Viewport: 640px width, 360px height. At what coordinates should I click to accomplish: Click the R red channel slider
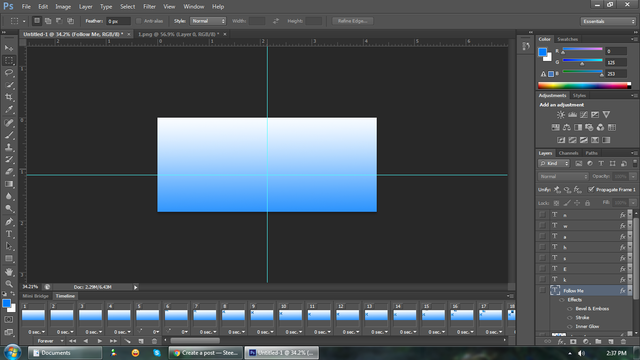[582, 50]
